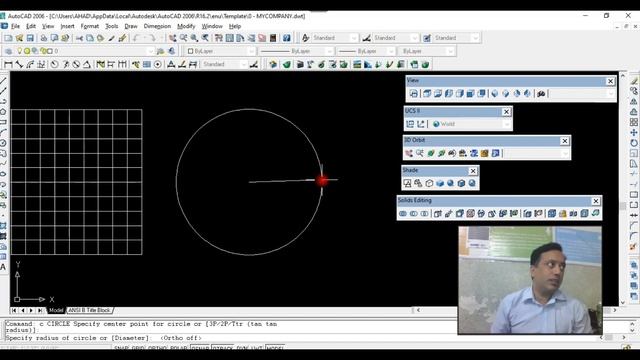
Task: Close the Shade toolbar
Action: (473, 171)
